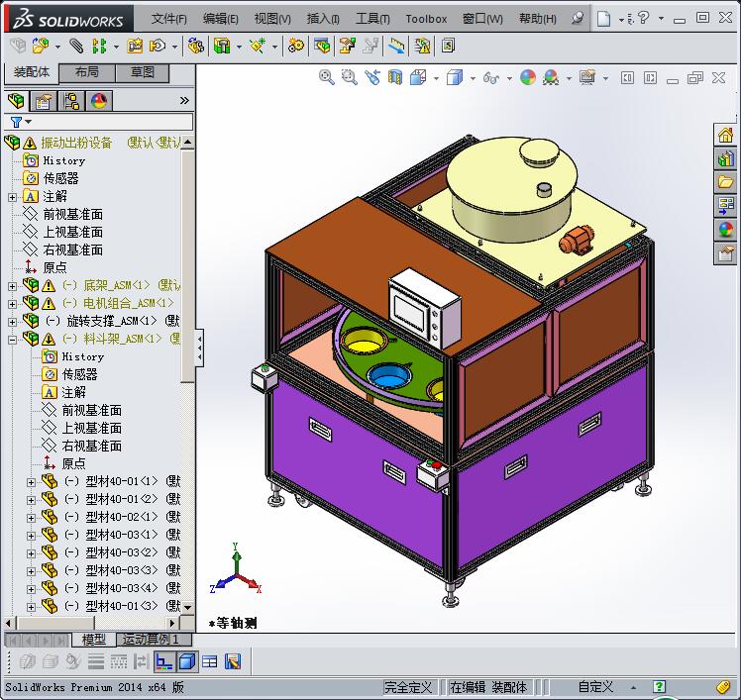741x700 pixels.
Task: Open the filter dropdown arrow in the tree
Action: pyautogui.click(x=29, y=122)
